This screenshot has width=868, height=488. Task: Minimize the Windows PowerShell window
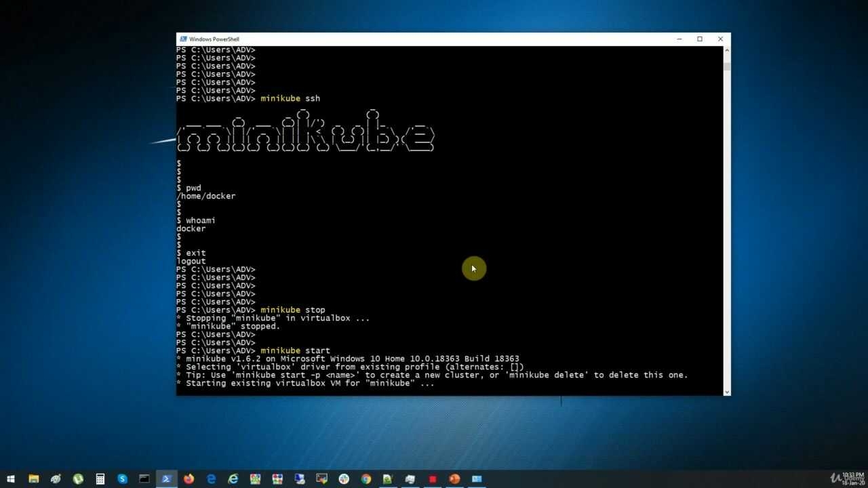[679, 39]
